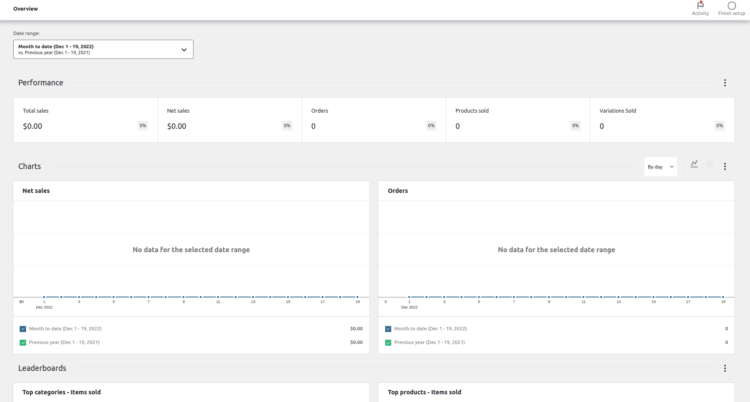
Task: Click the Net sales chart title
Action: (36, 190)
